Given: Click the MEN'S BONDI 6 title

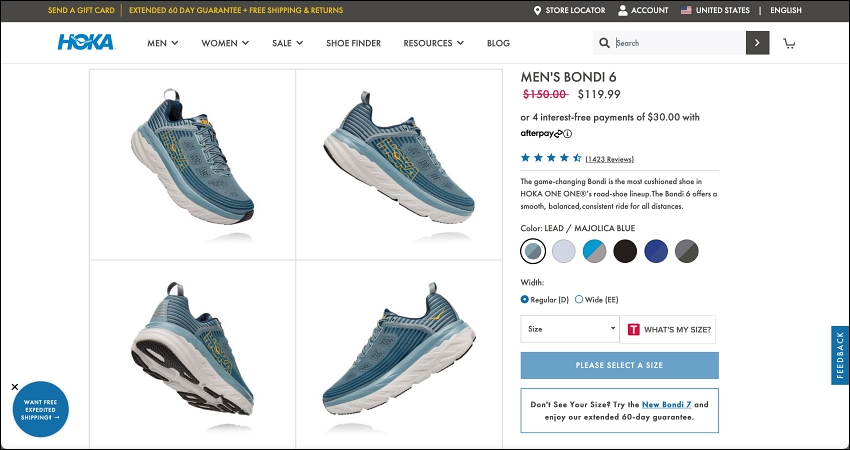Looking at the screenshot, I should [568, 77].
